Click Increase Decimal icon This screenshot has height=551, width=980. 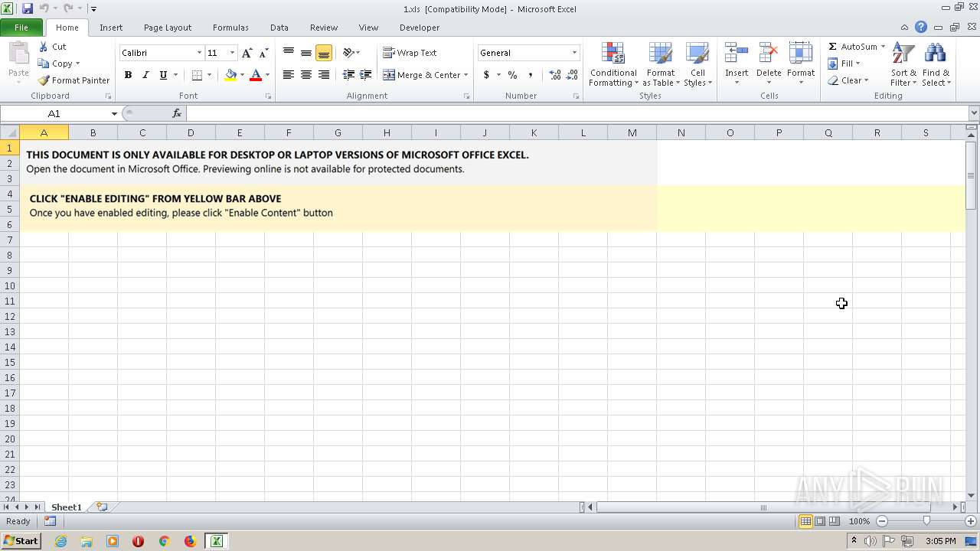(x=554, y=75)
